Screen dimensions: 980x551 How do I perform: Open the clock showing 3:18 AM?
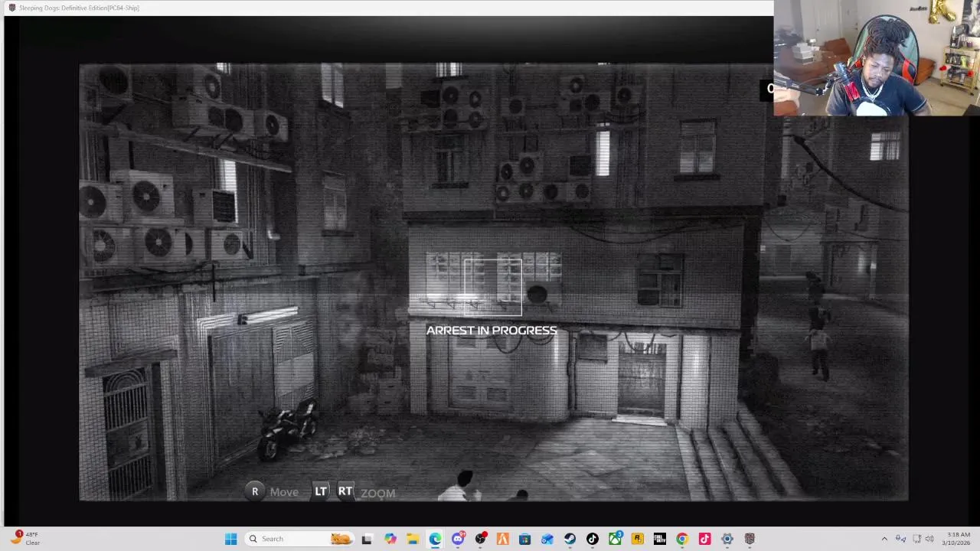pos(959,539)
